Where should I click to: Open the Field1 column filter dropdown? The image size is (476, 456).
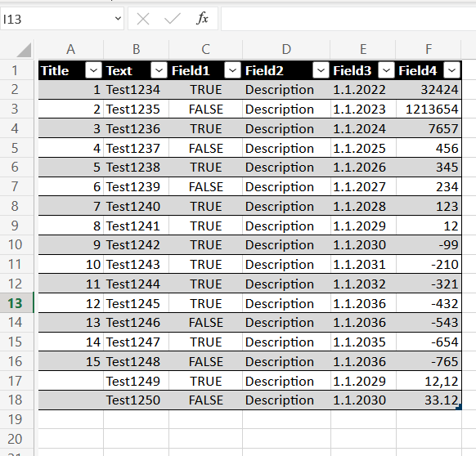tap(232, 71)
